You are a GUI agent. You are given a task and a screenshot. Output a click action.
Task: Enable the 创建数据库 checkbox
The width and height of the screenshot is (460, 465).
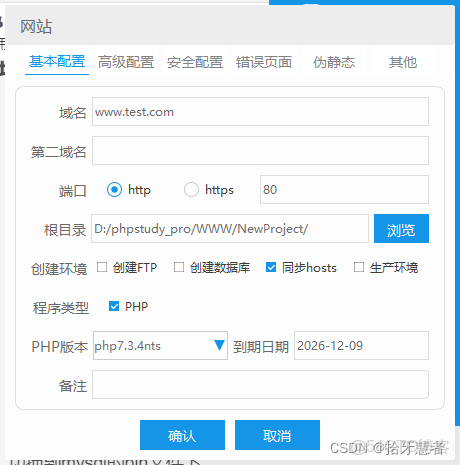[x=179, y=267]
